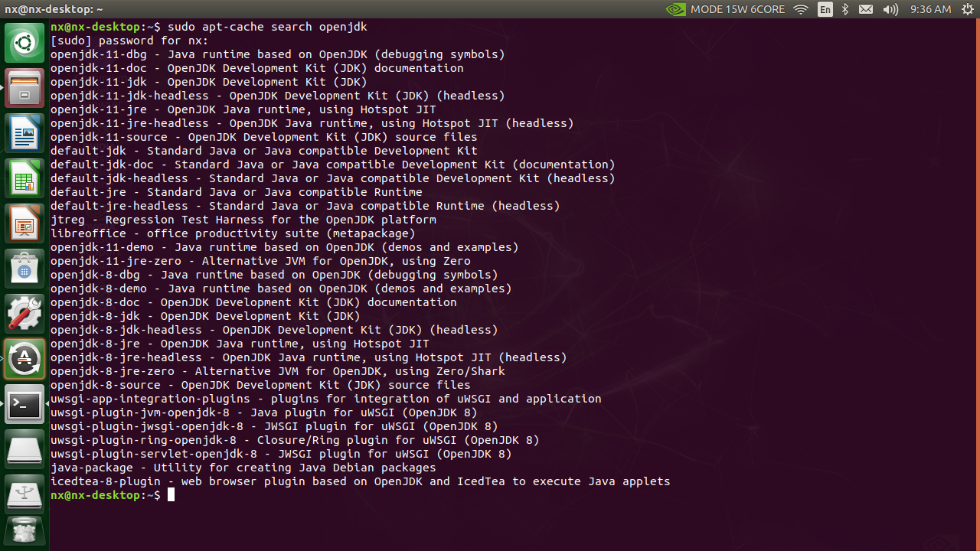Click the openjdk-11-demo package line
Viewport: 980px width, 551px height.
(x=285, y=247)
